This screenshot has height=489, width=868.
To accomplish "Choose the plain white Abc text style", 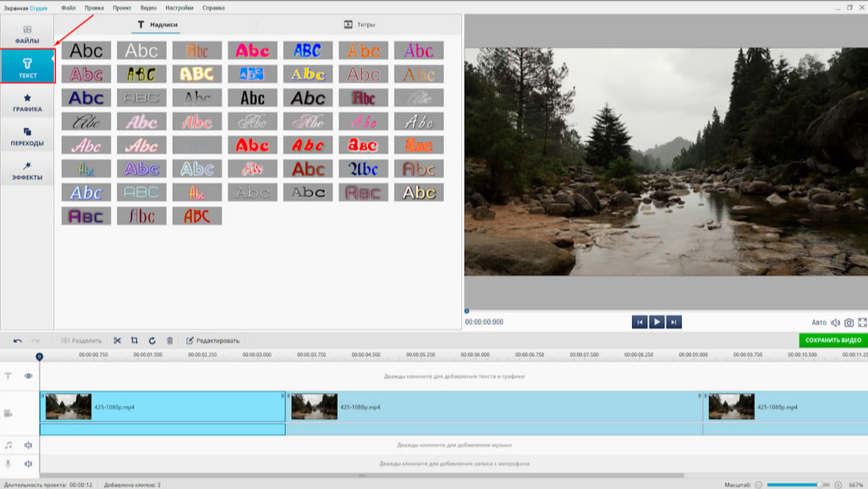I will click(x=142, y=51).
